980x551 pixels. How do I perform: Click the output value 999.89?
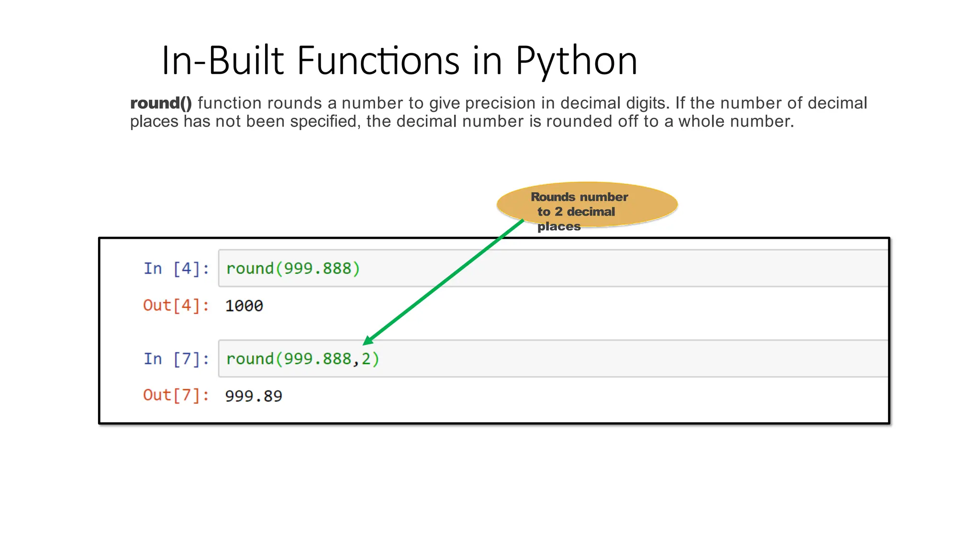tap(254, 396)
